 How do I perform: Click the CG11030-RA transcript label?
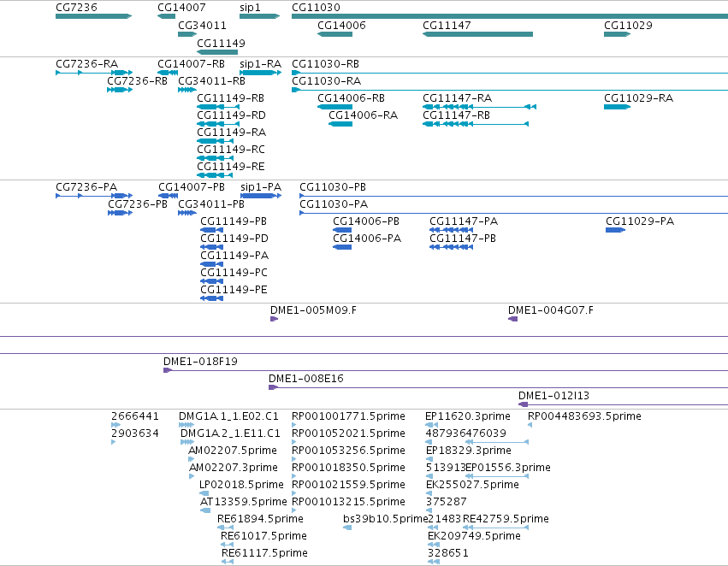click(x=327, y=81)
